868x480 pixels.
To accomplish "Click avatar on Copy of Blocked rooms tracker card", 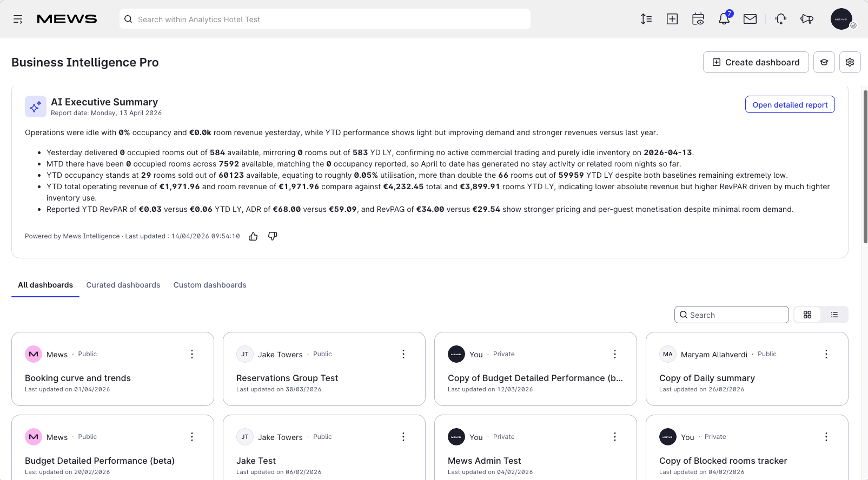I will click(x=668, y=437).
